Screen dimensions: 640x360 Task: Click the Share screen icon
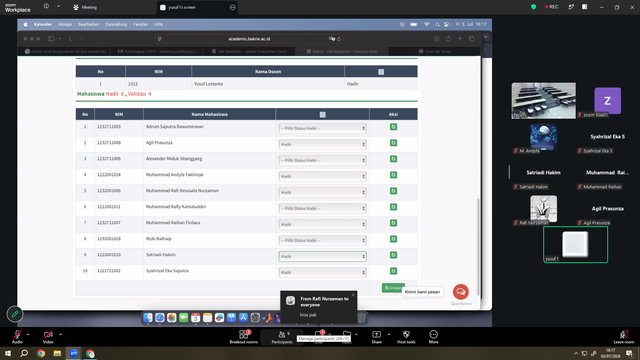point(376,335)
